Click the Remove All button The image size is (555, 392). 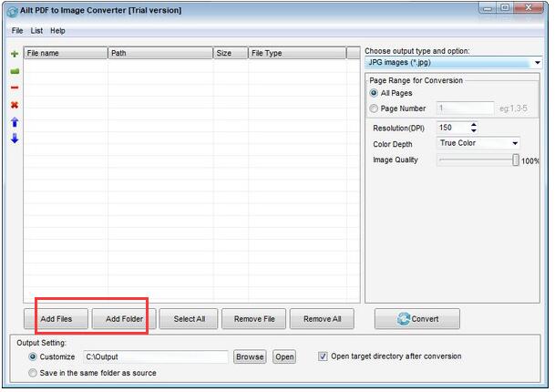[x=322, y=319]
